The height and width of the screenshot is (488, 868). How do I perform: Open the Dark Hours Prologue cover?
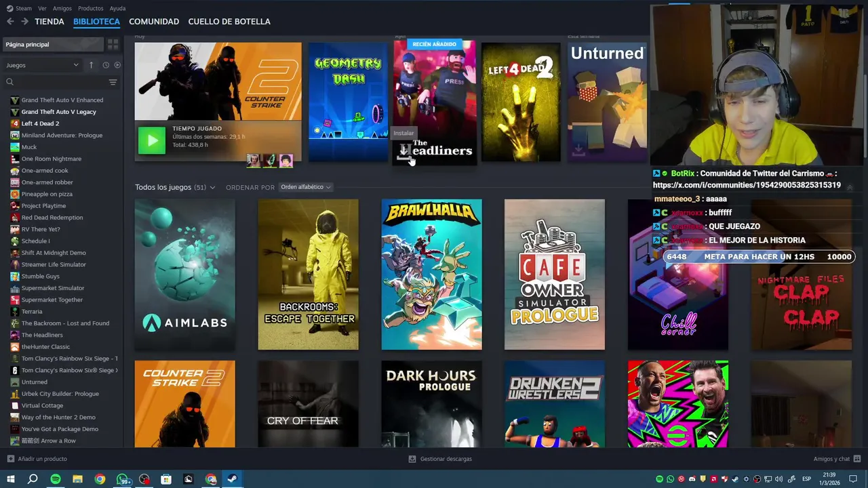(432, 404)
